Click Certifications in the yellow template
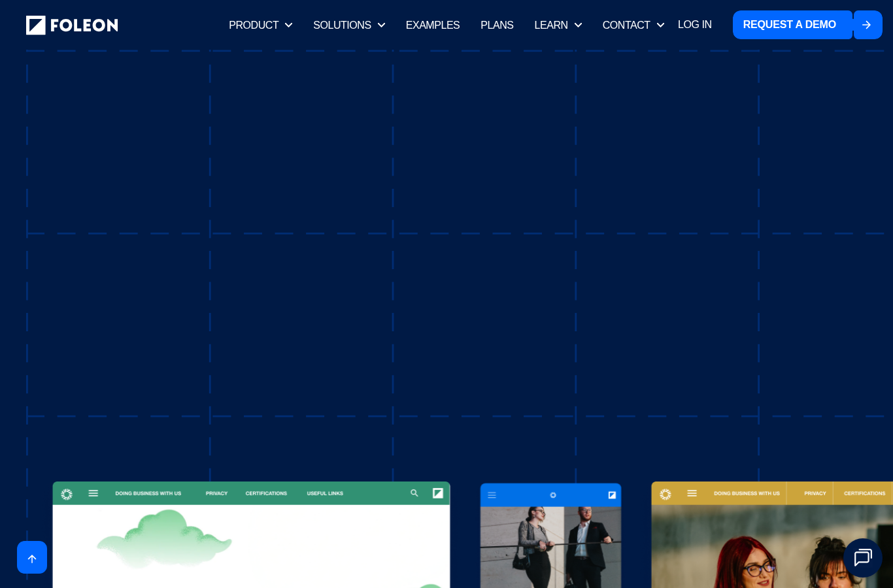 pos(864,493)
